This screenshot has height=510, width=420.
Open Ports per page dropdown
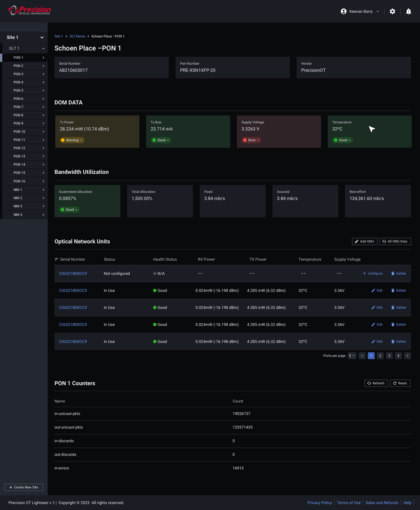(352, 356)
